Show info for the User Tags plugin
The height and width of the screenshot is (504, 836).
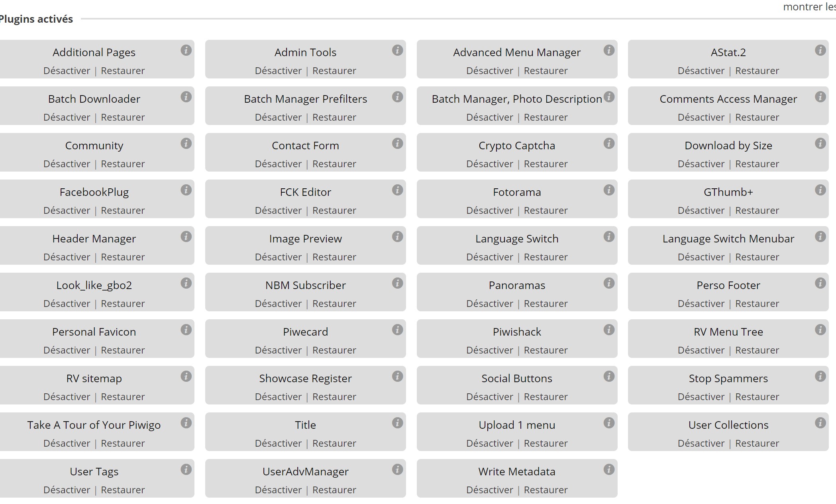186,469
